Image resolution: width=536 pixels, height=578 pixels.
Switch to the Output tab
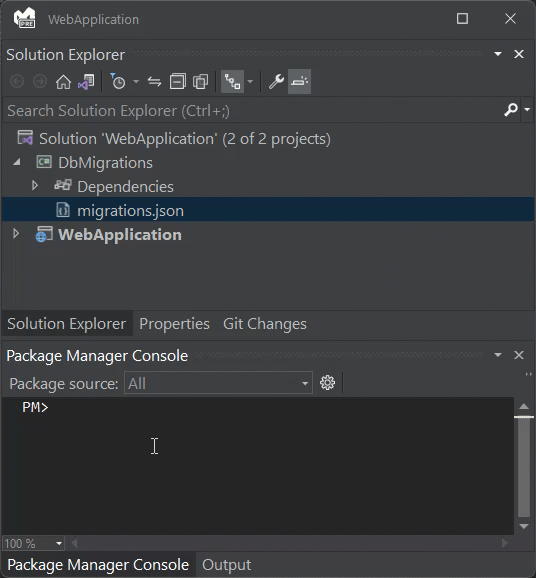coord(226,565)
